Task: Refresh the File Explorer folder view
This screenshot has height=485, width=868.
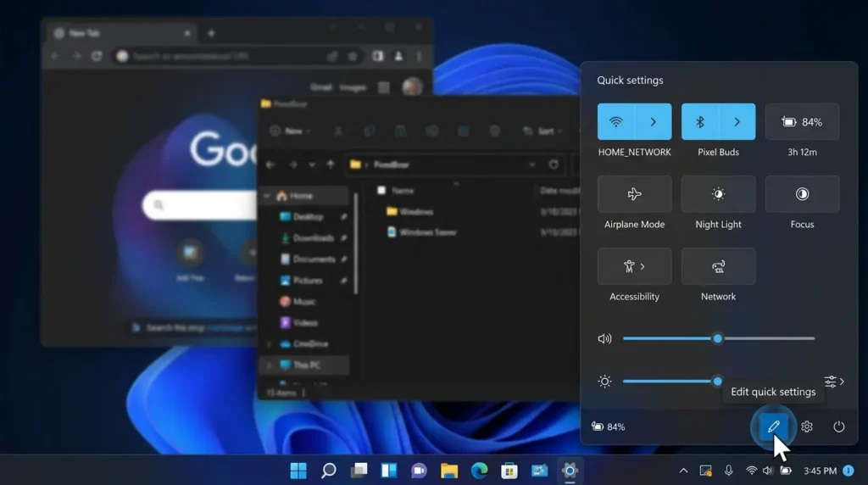Action: click(x=553, y=164)
